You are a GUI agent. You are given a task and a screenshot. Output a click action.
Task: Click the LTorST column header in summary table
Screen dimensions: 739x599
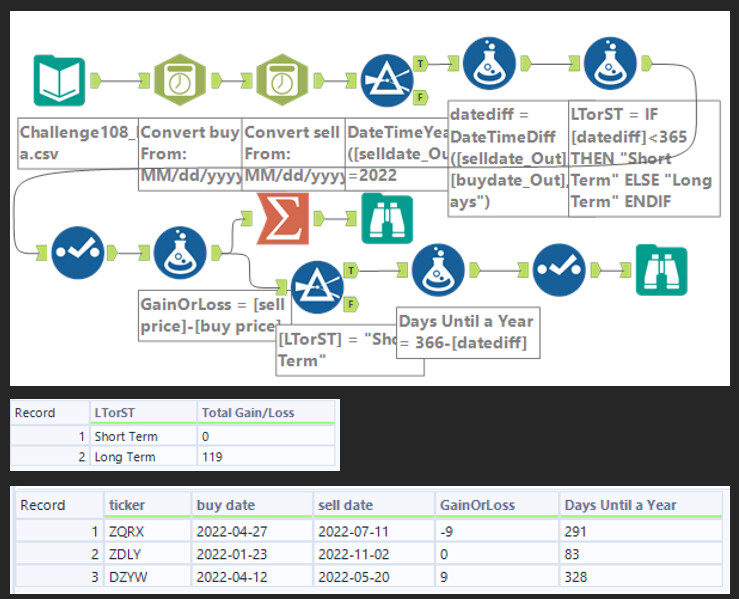[x=143, y=412]
